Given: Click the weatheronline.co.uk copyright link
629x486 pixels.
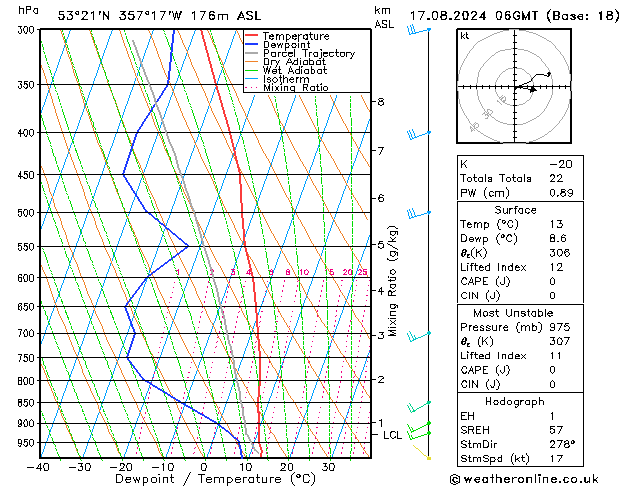Looking at the screenshot, I should click(x=524, y=479).
